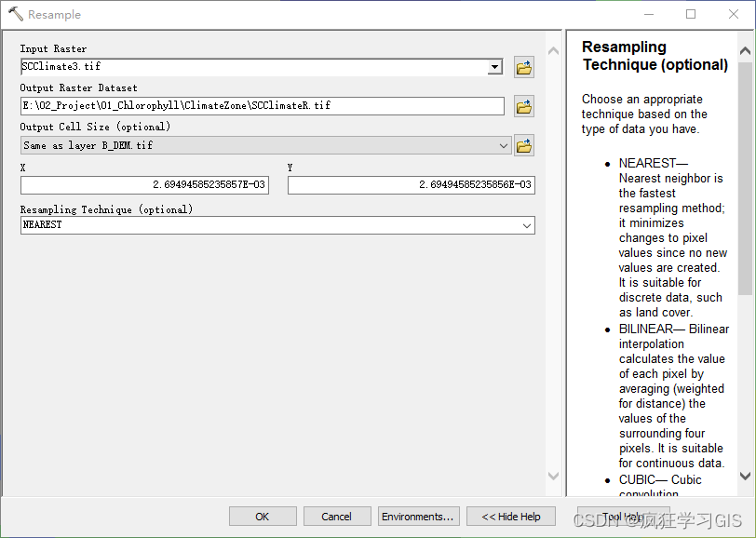Click the help panel scroll-up arrow
This screenshot has width=756, height=538.
[745, 50]
